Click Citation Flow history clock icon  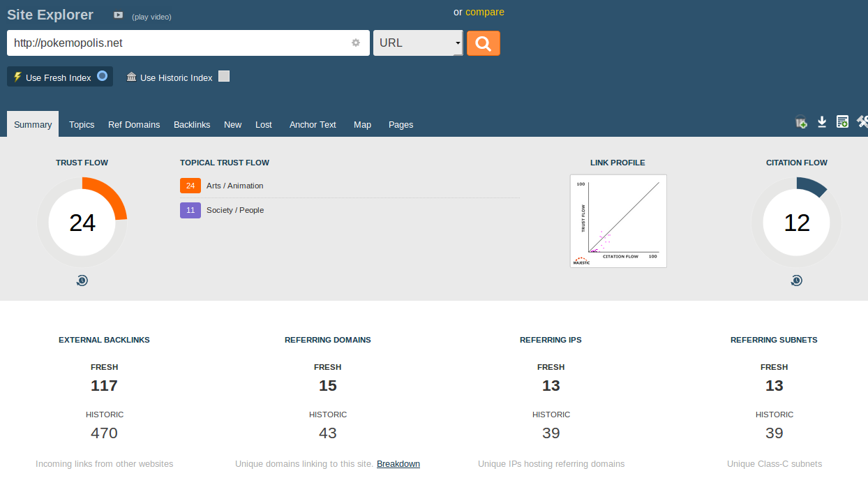coord(796,281)
